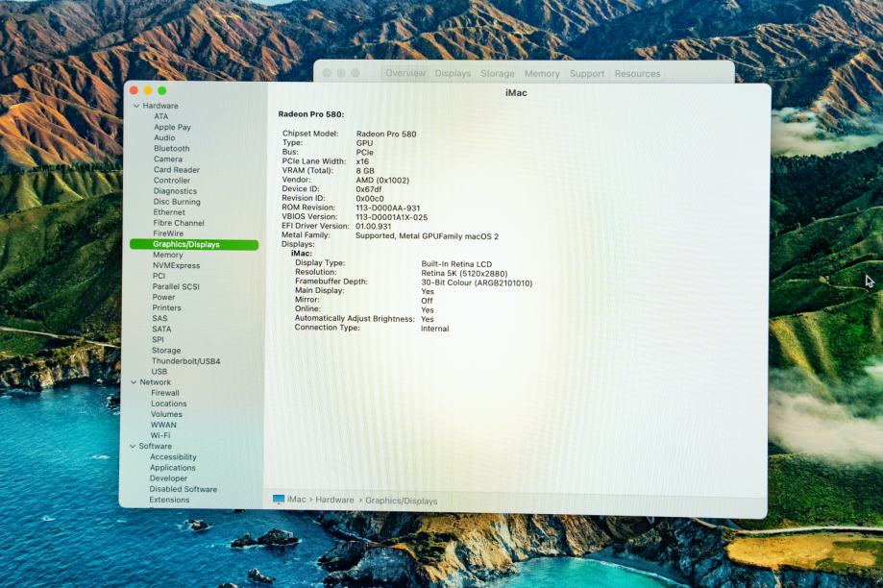Image resolution: width=883 pixels, height=588 pixels.
Task: Select Extensions under Software
Action: [x=169, y=501]
